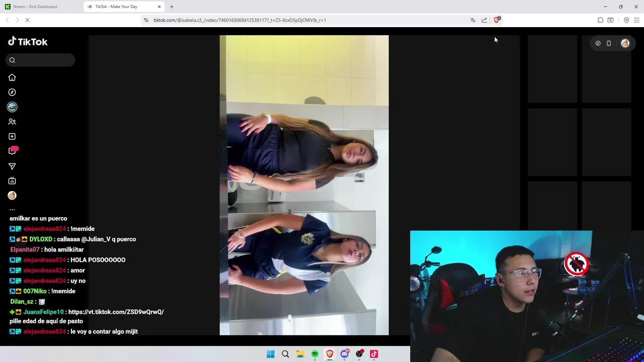Open the Messages paper-plane icon
The height and width of the screenshot is (362, 644).
coord(12,166)
